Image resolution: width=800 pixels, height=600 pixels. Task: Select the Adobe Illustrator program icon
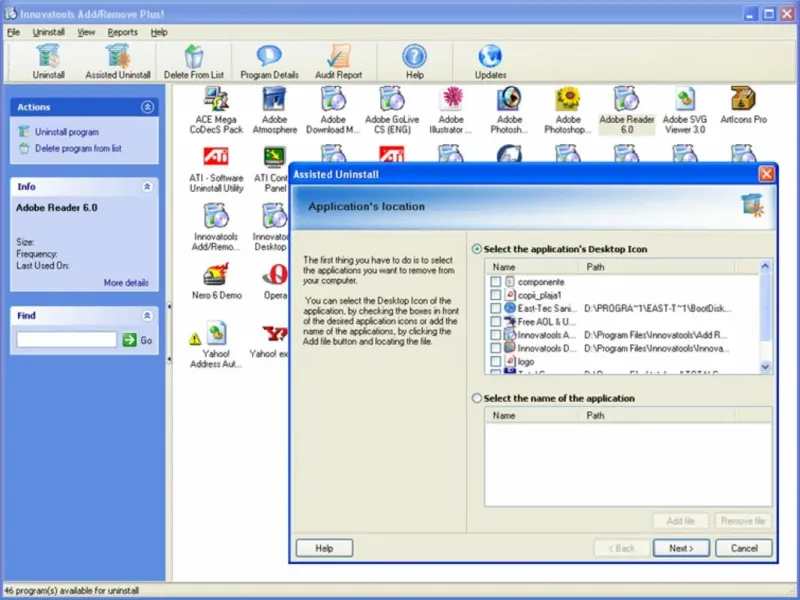[x=451, y=110]
